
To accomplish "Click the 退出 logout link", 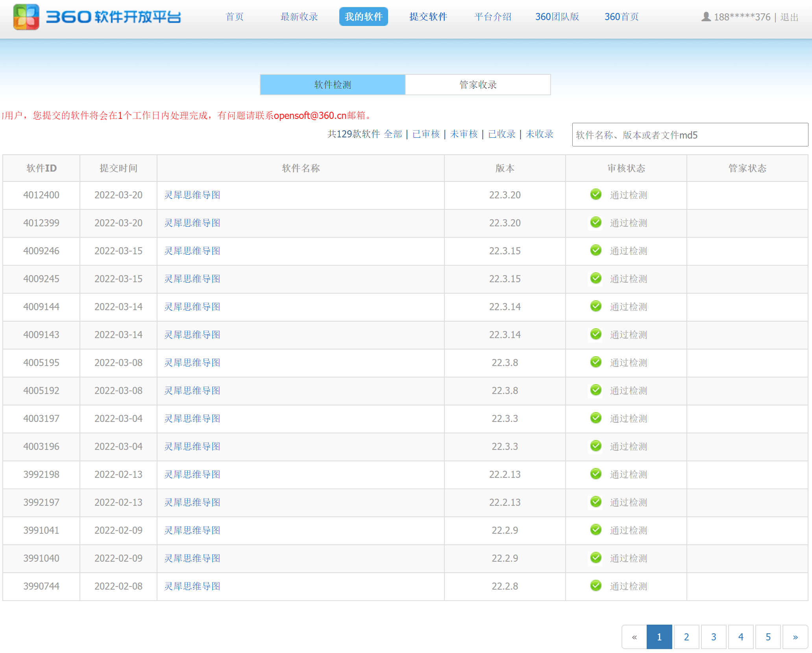I will pyautogui.click(x=790, y=17).
